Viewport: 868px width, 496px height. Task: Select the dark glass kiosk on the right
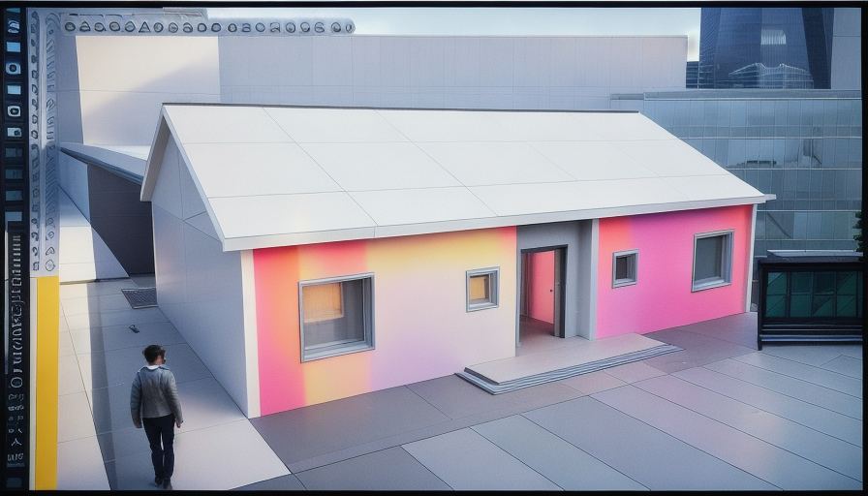click(809, 299)
